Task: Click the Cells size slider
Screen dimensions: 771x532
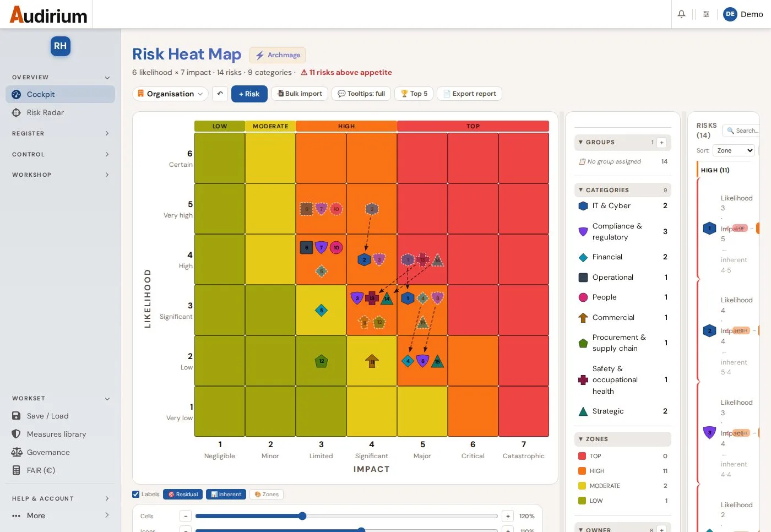Action: [x=346, y=516]
